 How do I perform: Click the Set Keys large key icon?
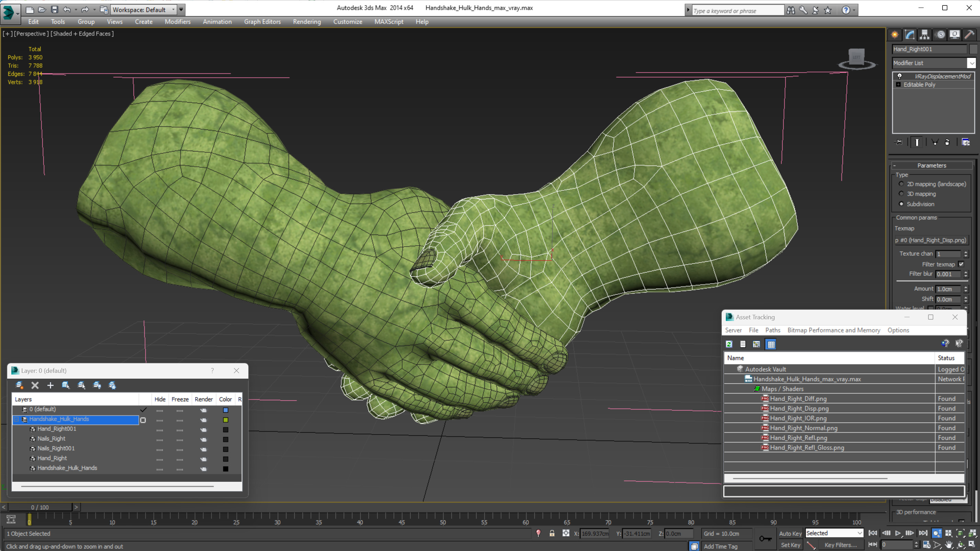coord(765,538)
